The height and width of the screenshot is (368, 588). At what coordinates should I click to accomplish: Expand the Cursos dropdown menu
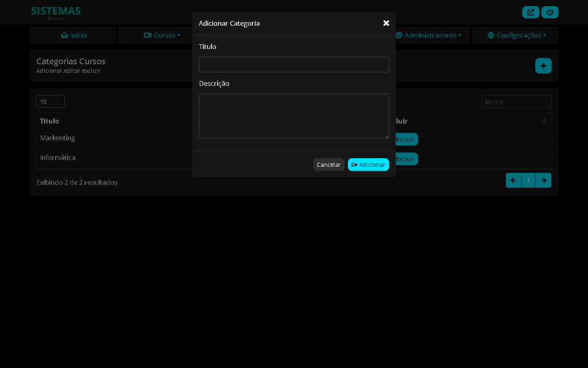(x=162, y=36)
